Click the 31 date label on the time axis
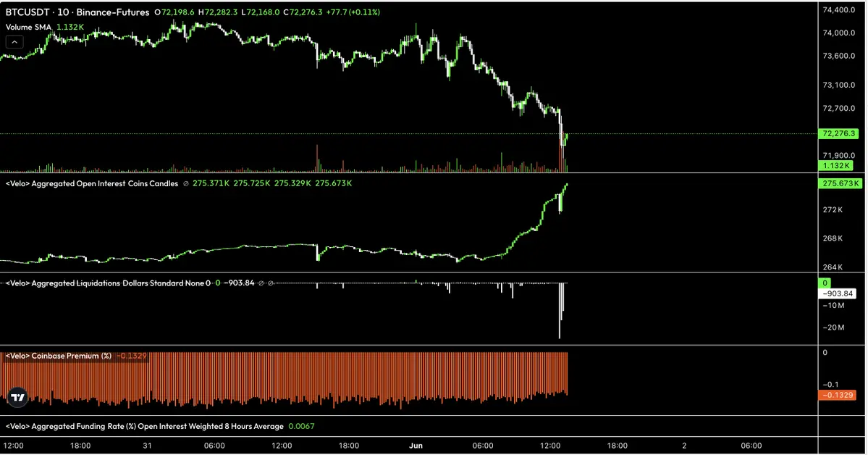868x455 pixels. [147, 446]
